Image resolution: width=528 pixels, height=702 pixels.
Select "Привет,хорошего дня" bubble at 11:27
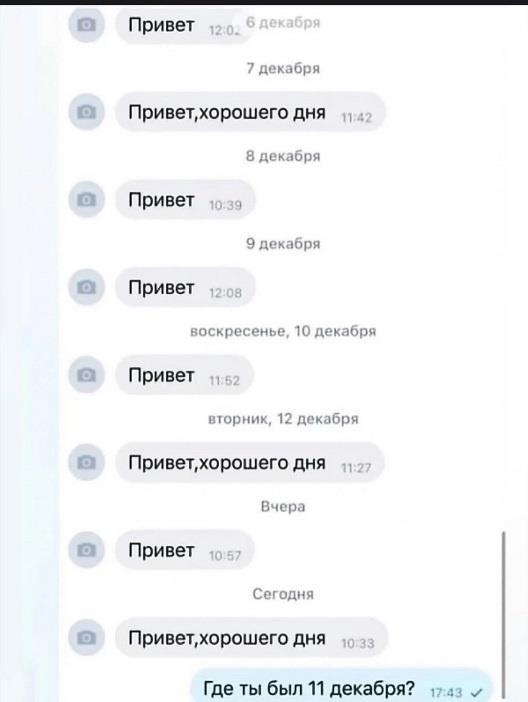(250, 462)
